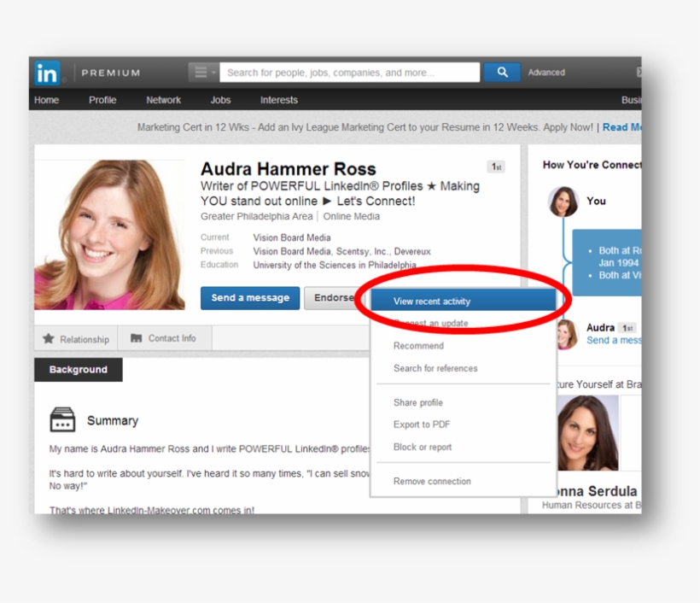
Task: Open the Contact Info tab
Action: coord(165,338)
